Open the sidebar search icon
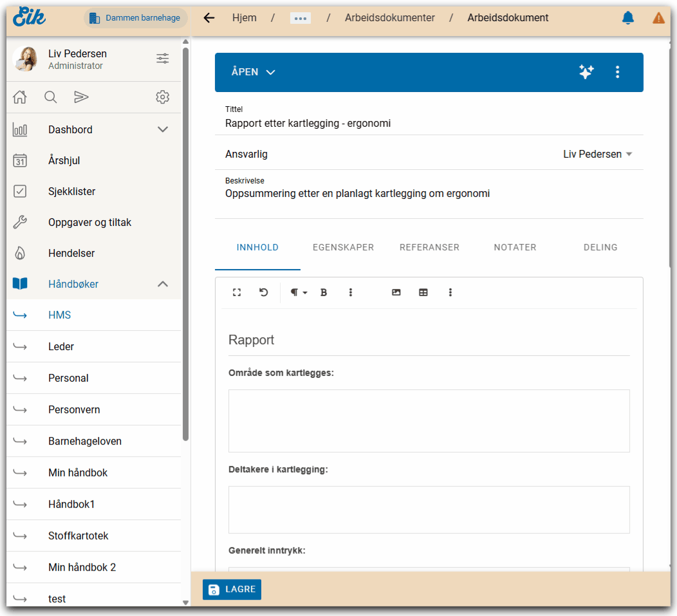 (x=51, y=97)
